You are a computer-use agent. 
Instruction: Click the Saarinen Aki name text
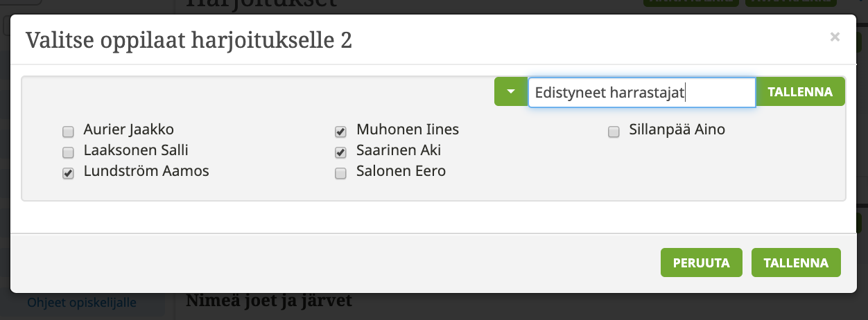399,150
